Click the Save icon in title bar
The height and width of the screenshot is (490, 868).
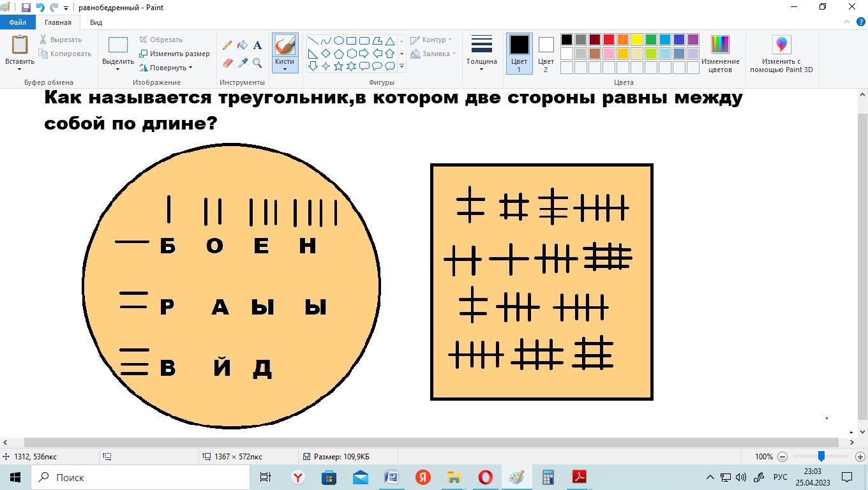26,8
